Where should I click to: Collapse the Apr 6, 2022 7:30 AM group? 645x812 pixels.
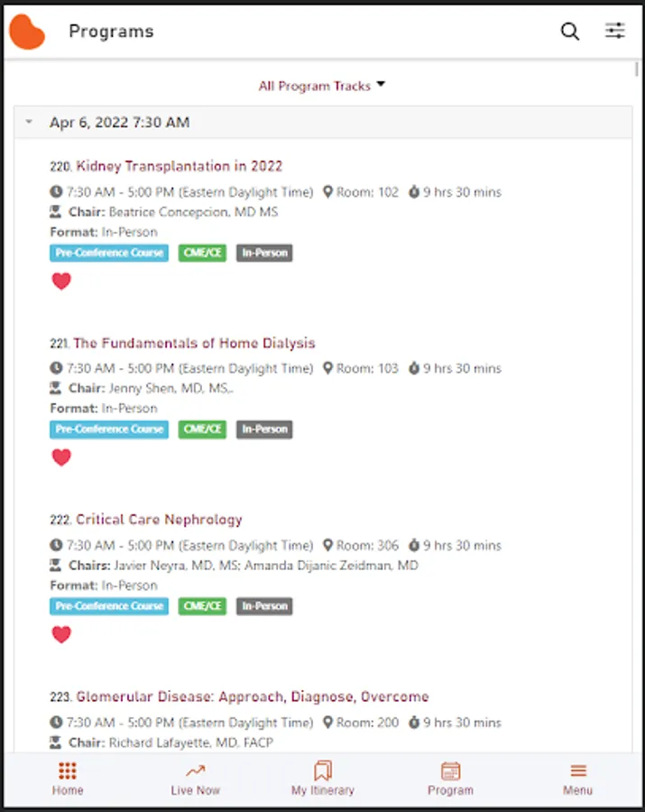tap(30, 123)
